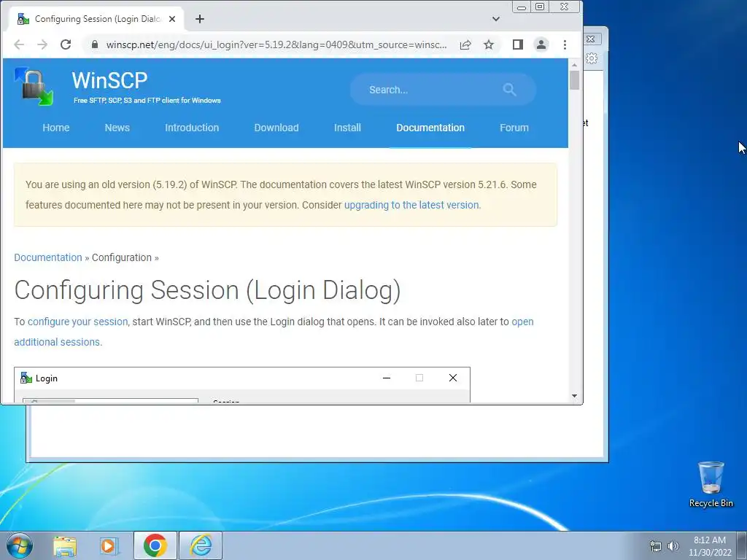The width and height of the screenshot is (747, 560).
Task: Open the Chrome profile avatar
Action: click(541, 44)
